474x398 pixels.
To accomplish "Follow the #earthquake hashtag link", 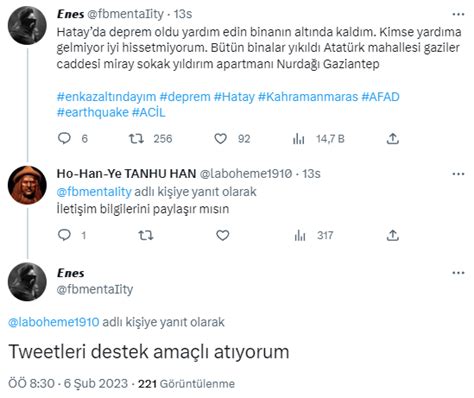I will tap(93, 112).
